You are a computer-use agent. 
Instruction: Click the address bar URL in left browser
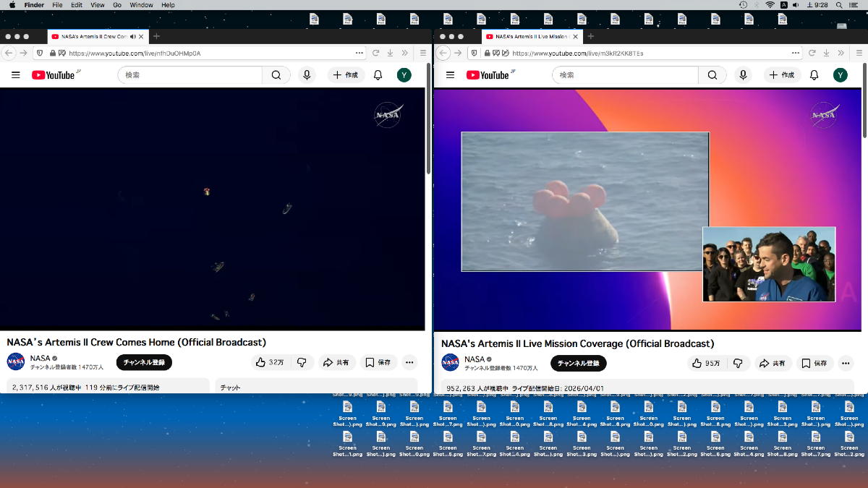point(135,53)
